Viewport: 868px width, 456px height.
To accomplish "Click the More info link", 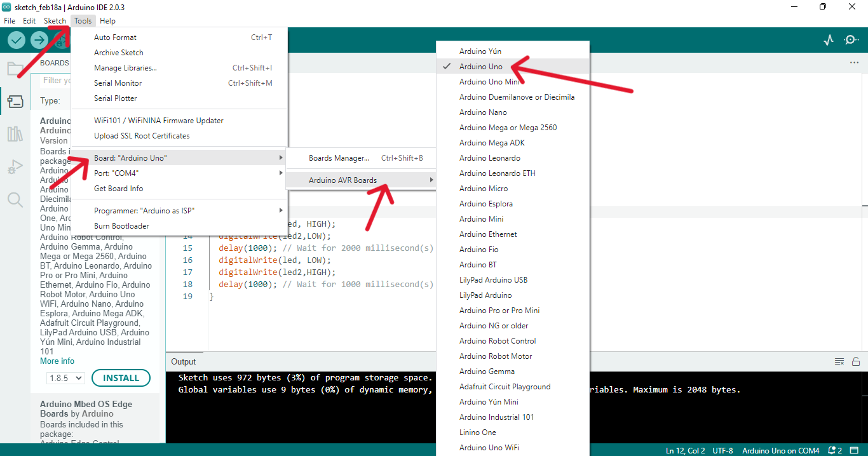I will pyautogui.click(x=57, y=361).
